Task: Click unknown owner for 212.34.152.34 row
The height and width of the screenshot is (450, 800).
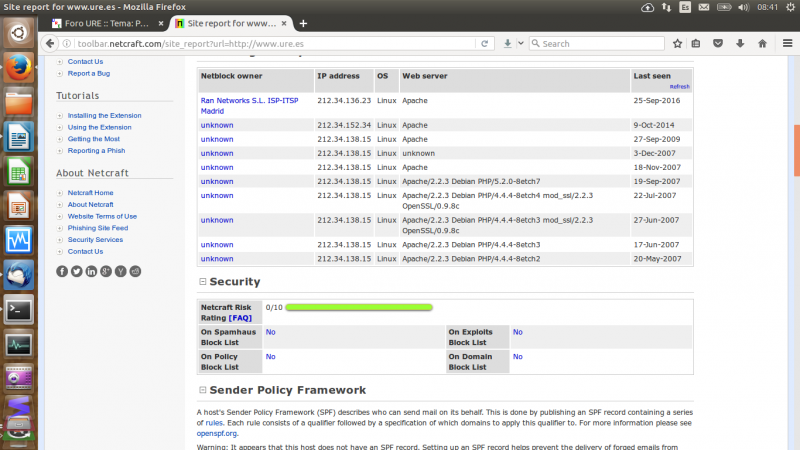Action: [217, 125]
